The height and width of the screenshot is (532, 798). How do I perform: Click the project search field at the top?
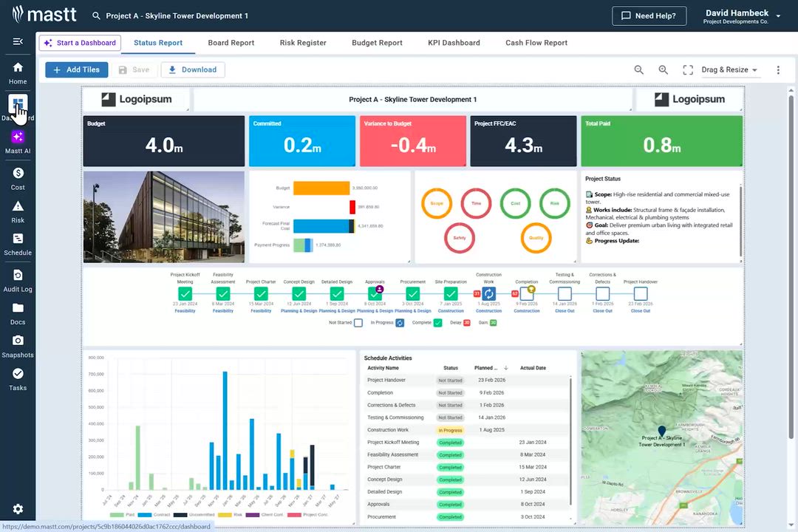click(170, 15)
